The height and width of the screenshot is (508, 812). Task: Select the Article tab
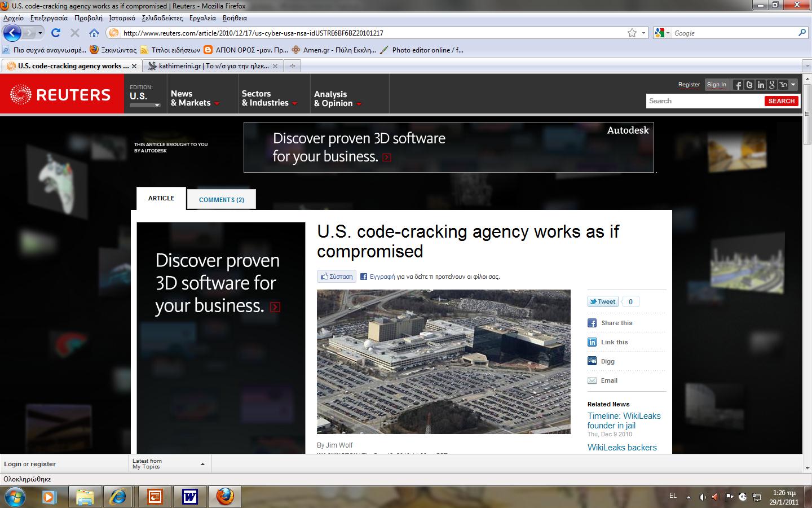161,198
